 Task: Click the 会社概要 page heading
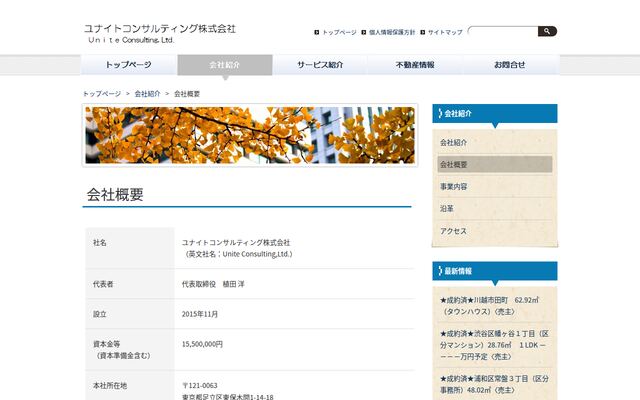[115, 195]
